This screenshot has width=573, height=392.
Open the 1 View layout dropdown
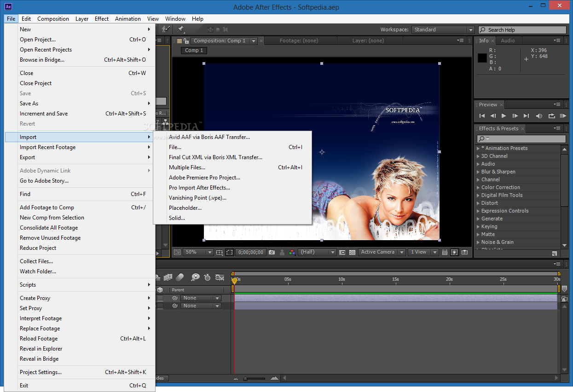point(424,252)
